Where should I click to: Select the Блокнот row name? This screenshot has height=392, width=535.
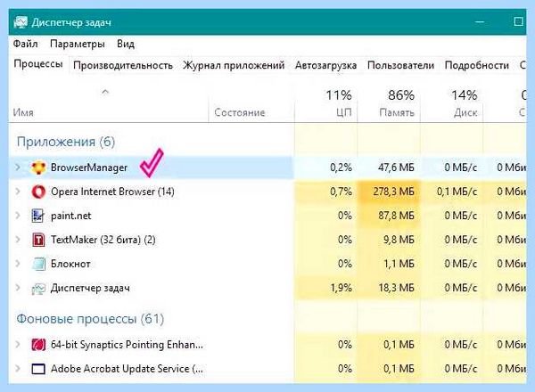[x=70, y=264]
